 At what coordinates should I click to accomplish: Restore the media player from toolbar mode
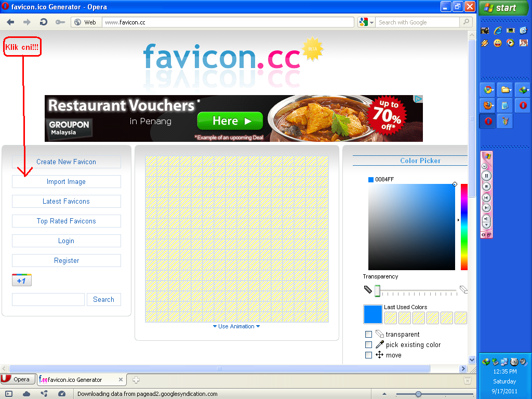(489, 235)
